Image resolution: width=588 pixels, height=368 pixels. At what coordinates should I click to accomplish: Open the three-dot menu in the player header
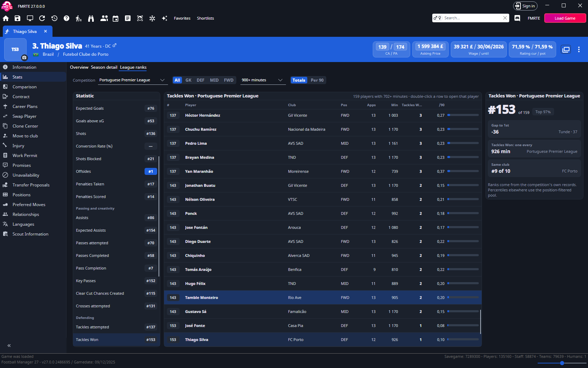[579, 49]
